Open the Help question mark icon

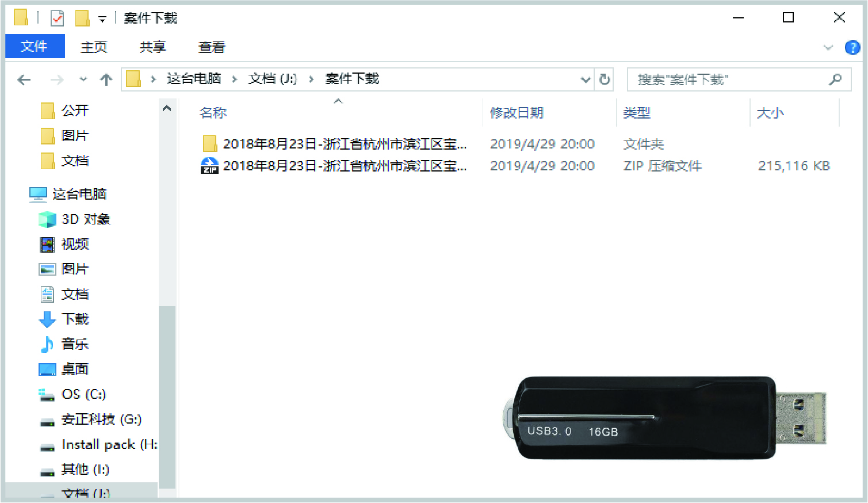pos(852,48)
